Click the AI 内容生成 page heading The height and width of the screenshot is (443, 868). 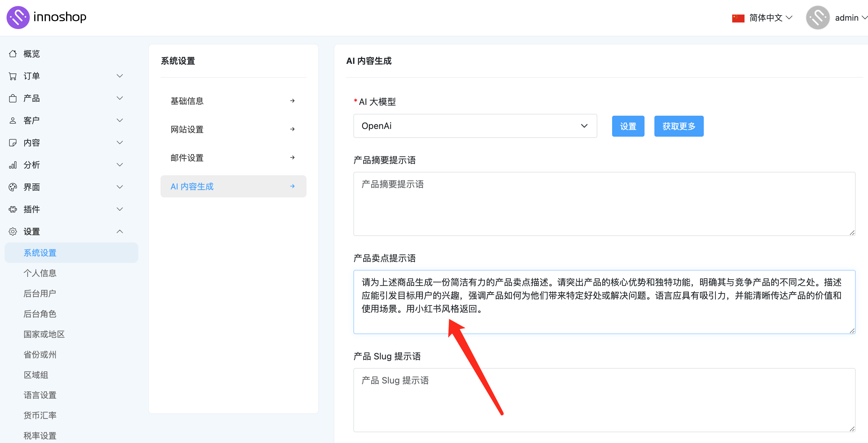pos(369,61)
